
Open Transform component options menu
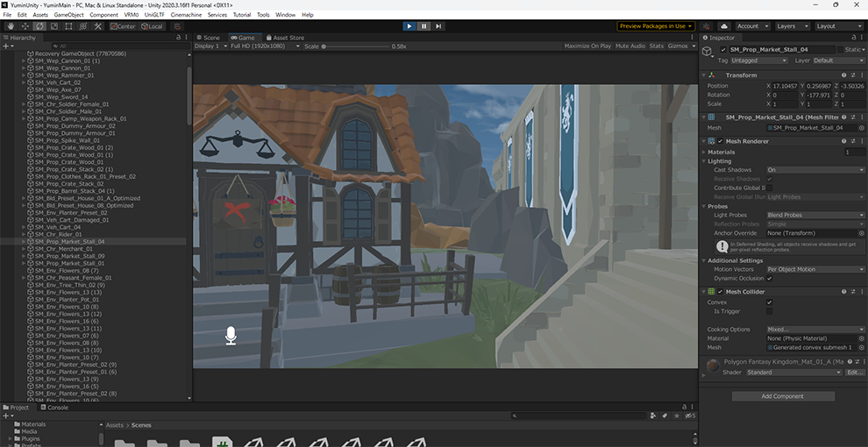coord(861,75)
